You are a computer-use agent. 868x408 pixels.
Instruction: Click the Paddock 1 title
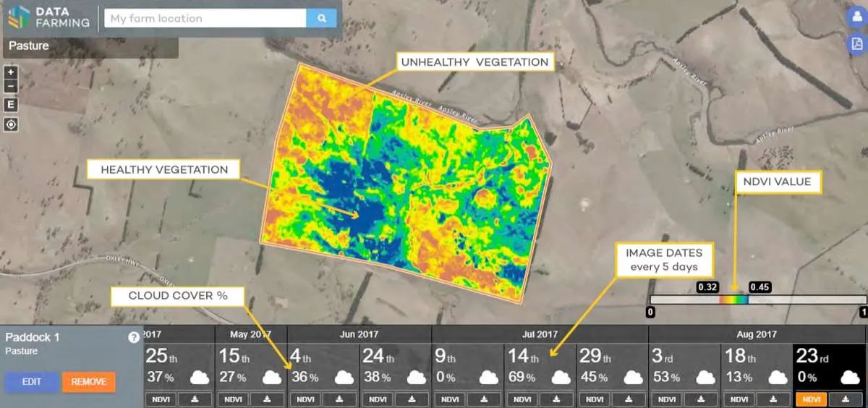click(x=32, y=338)
